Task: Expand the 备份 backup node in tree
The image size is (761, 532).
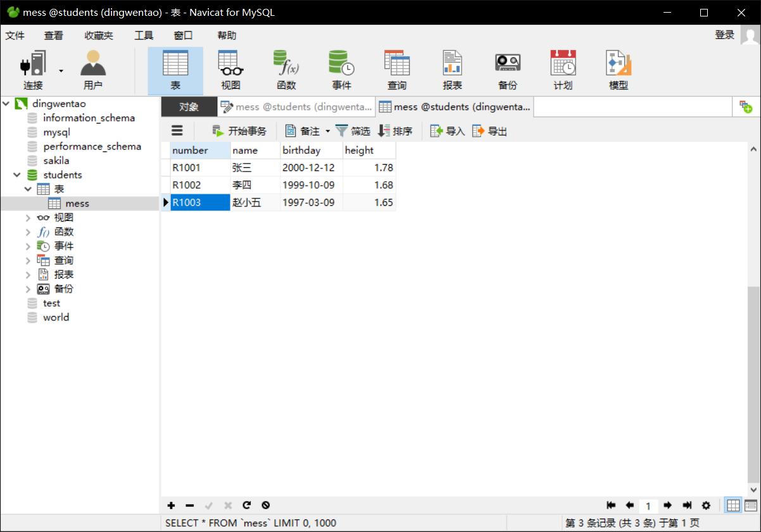Action: (28, 289)
